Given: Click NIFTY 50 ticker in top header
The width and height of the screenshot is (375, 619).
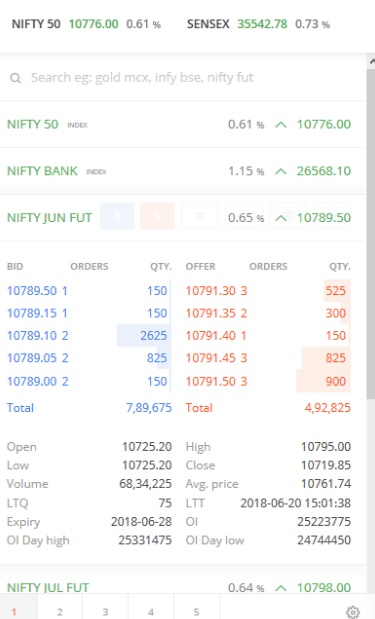Looking at the screenshot, I should coord(86,24).
